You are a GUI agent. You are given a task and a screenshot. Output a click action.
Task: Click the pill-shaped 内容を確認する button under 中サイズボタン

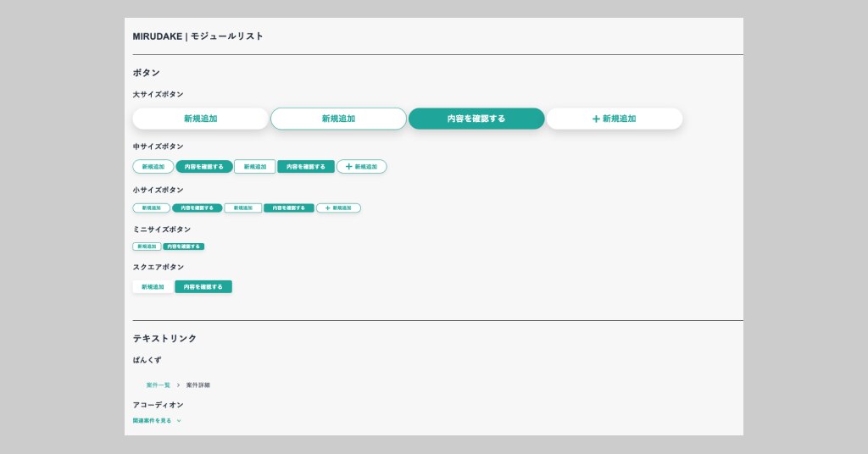click(x=204, y=167)
